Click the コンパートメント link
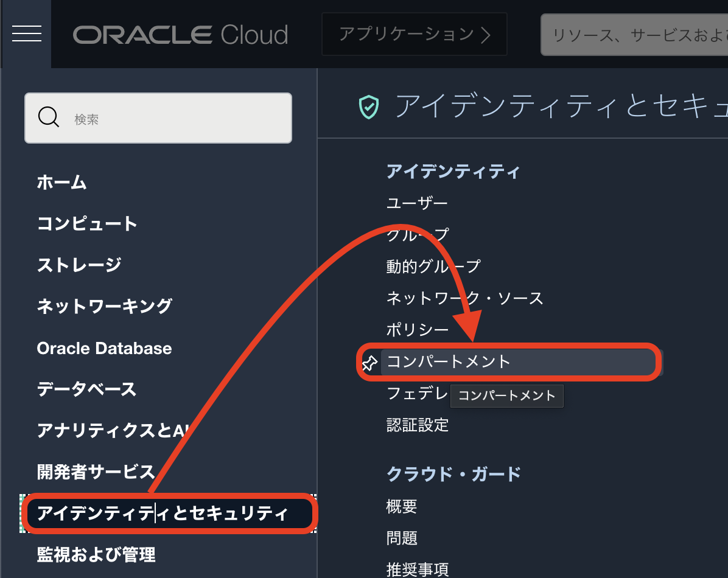Screen dimensions: 728x578 (449, 361)
